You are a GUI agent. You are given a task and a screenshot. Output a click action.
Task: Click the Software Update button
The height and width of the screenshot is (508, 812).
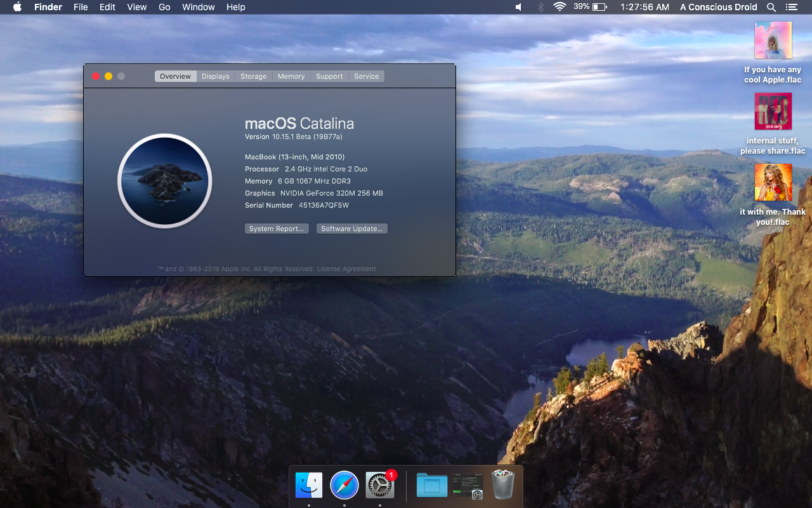[x=351, y=229]
